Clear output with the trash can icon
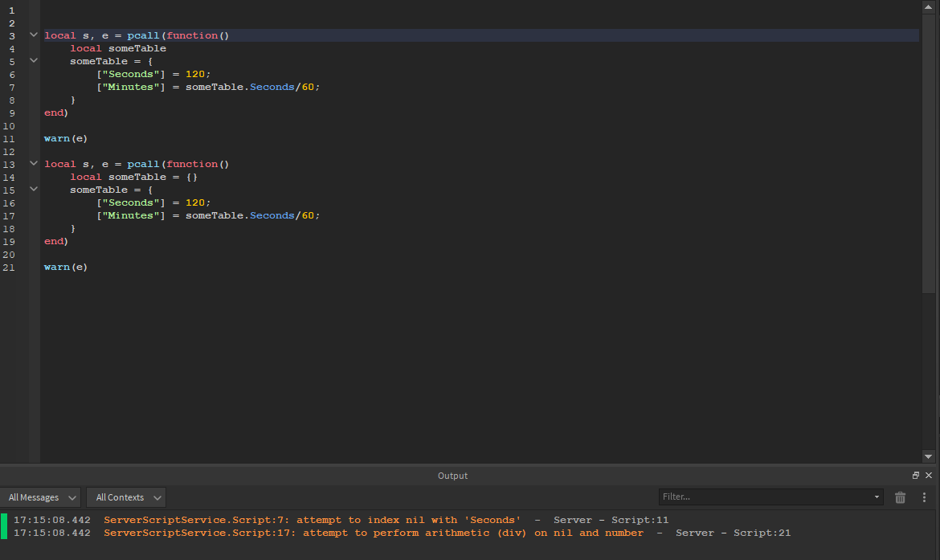 click(901, 497)
